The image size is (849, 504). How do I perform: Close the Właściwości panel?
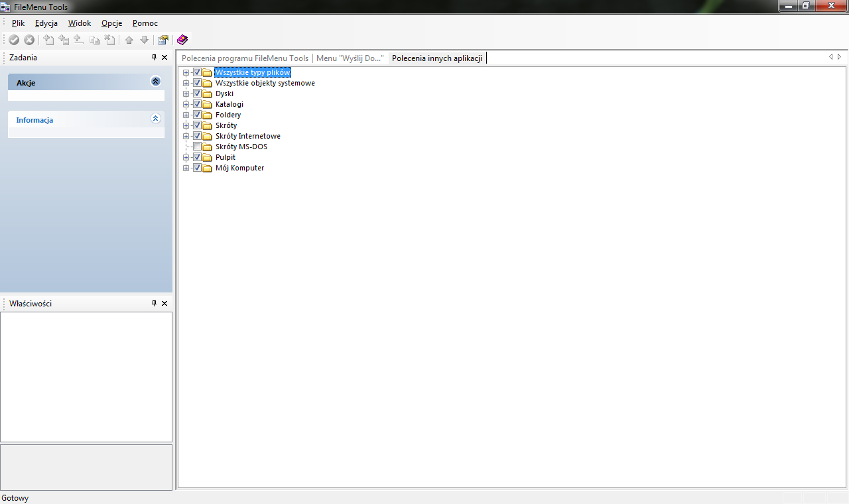click(164, 303)
